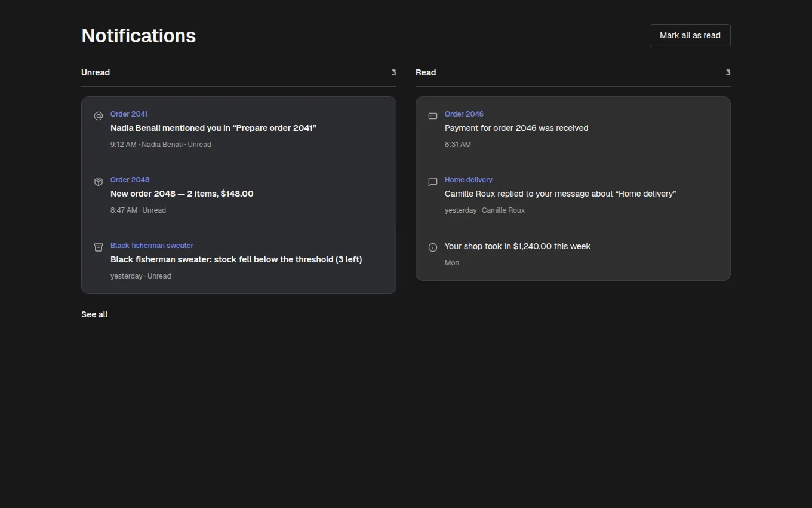812x508 pixels.
Task: Click the "yesterday · Unread" timestamp line
Action: [x=140, y=276]
